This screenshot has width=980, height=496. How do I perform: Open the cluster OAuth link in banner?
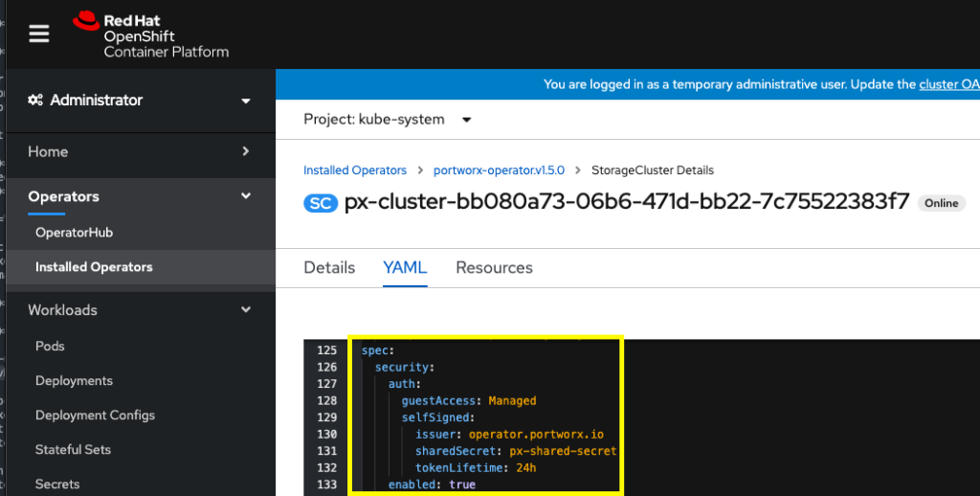[x=949, y=84]
